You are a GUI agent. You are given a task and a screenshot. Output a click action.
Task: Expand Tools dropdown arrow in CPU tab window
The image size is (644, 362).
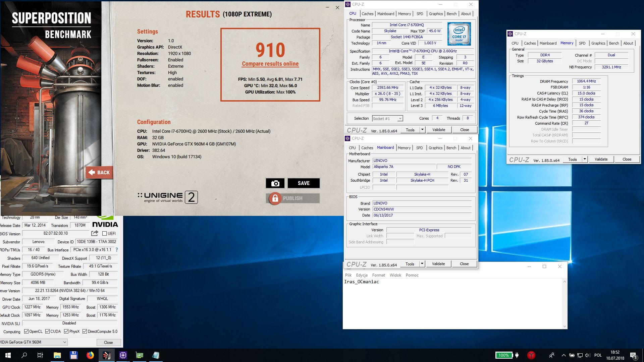tap(422, 130)
